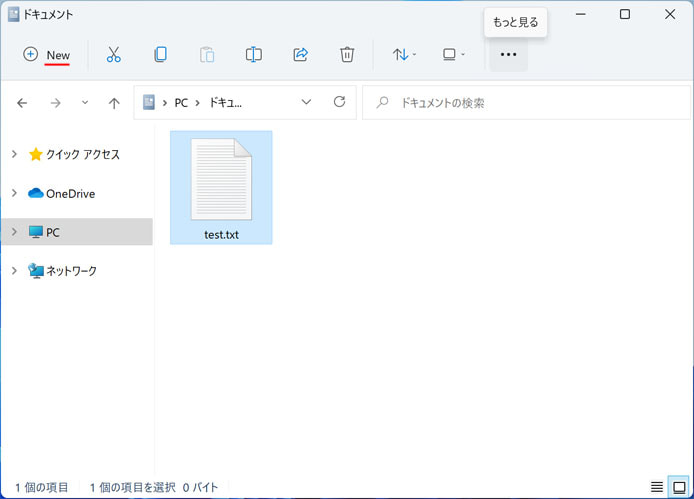Switch to details list view
The image size is (694, 499).
tap(657, 487)
